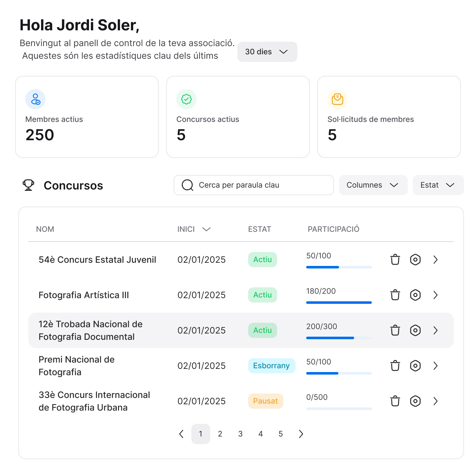Go to previous page with left arrow
This screenshot has width=476, height=475.
click(181, 434)
